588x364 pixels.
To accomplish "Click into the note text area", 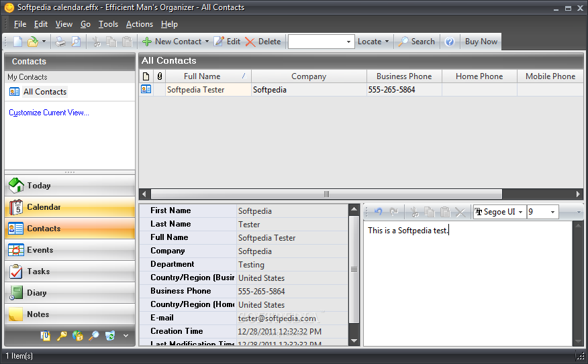I will point(467,284).
